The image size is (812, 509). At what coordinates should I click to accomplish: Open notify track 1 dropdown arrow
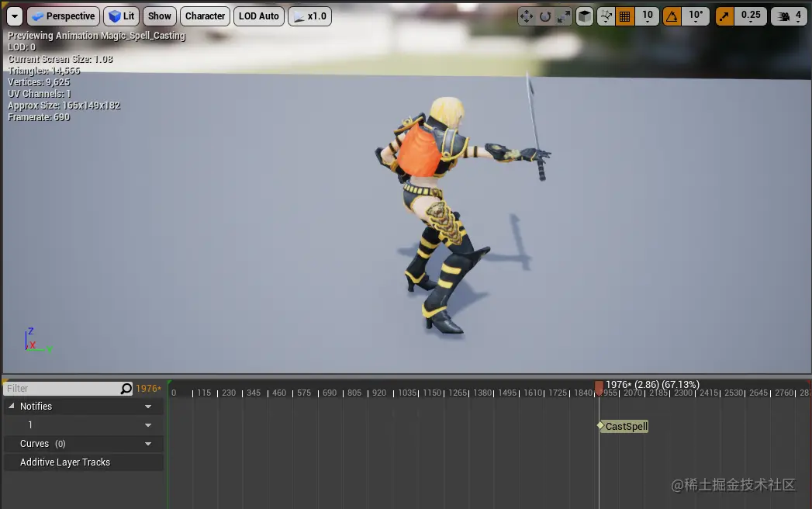[x=148, y=425]
